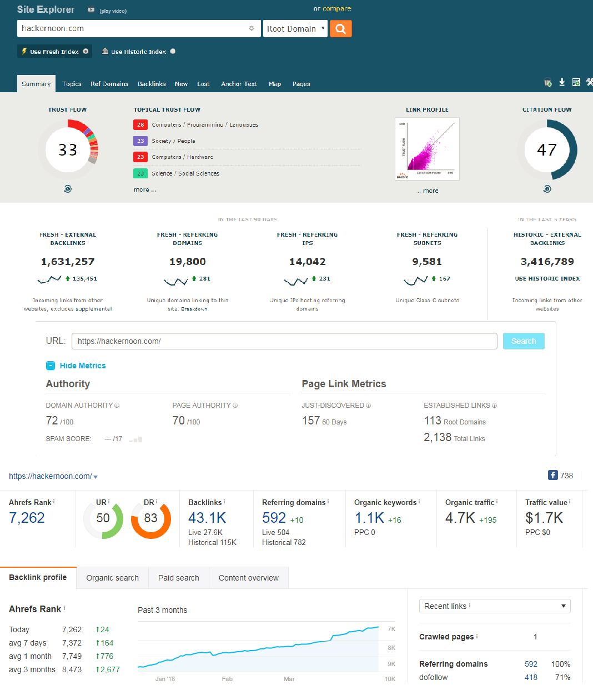Open the Recent links dropdown
Screen dimensions: 593x700
coord(495,606)
